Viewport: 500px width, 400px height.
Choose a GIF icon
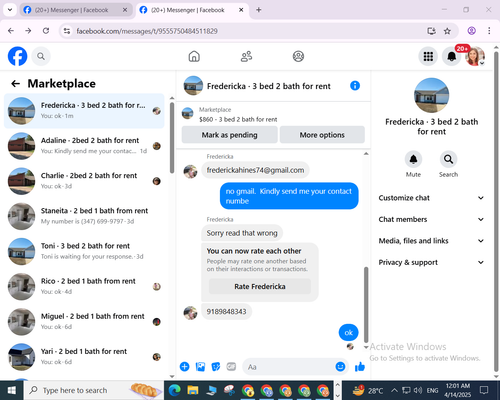pos(231,367)
